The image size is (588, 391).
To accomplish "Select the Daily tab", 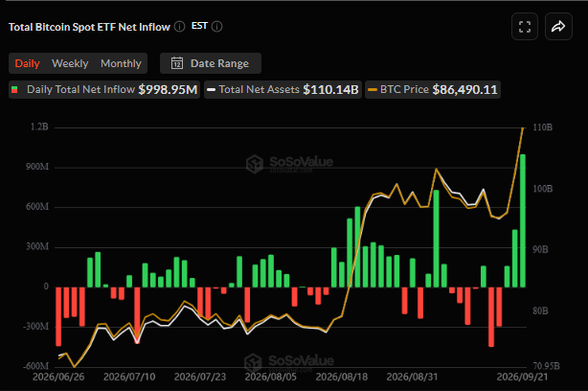I will [27, 63].
